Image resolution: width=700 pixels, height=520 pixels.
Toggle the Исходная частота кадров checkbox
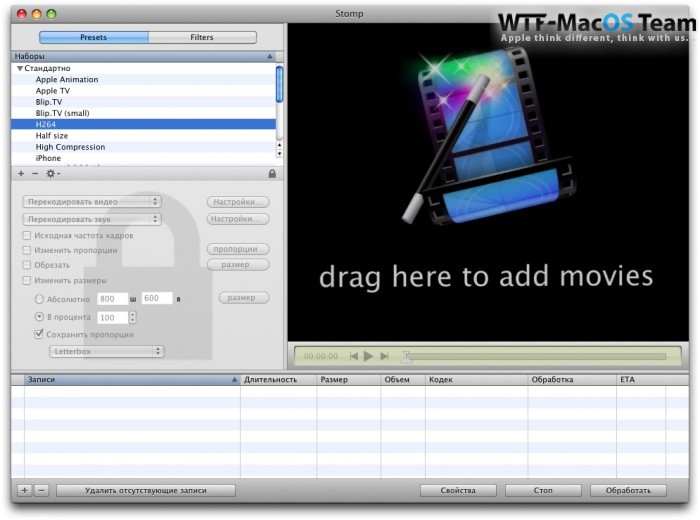coord(27,235)
